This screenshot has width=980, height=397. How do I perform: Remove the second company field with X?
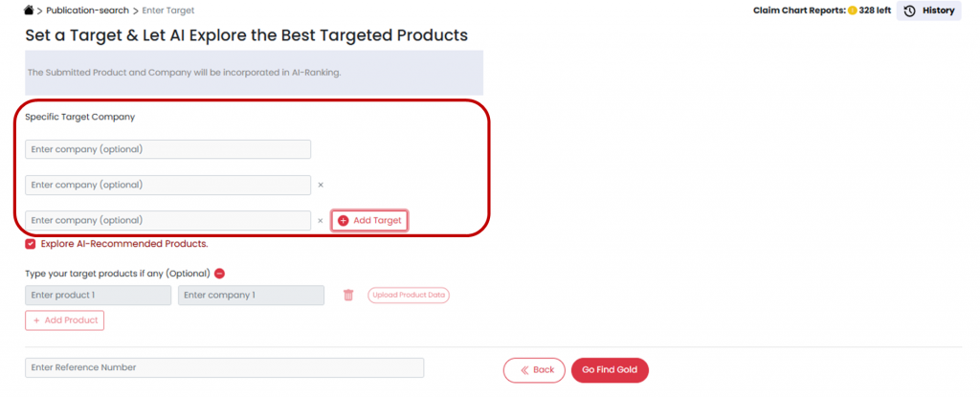pyautogui.click(x=321, y=185)
